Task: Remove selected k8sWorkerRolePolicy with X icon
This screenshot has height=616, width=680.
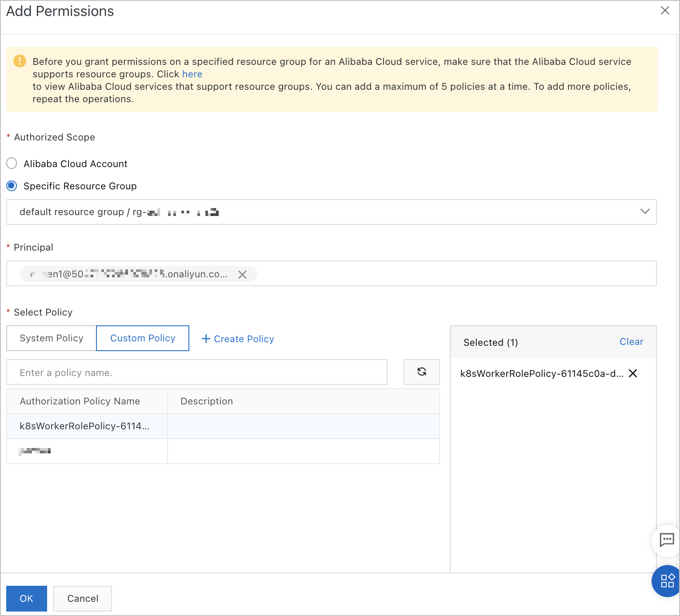Action: (633, 373)
